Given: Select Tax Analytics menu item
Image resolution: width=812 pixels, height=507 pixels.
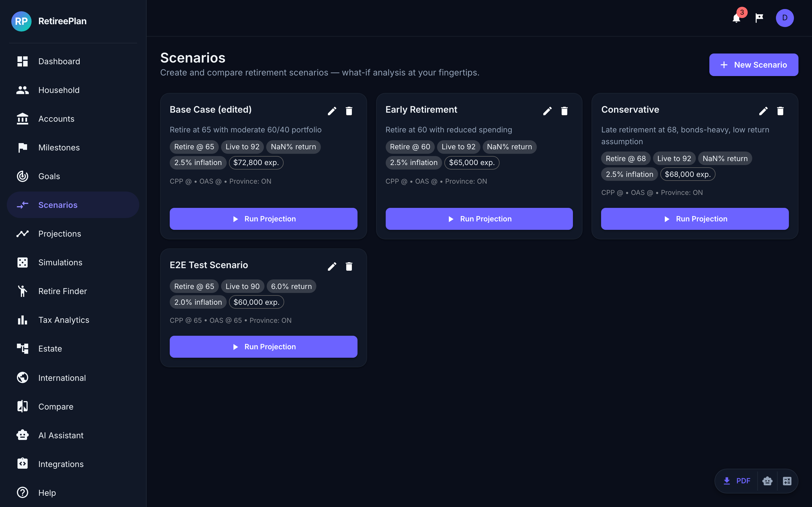Looking at the screenshot, I should (x=64, y=320).
